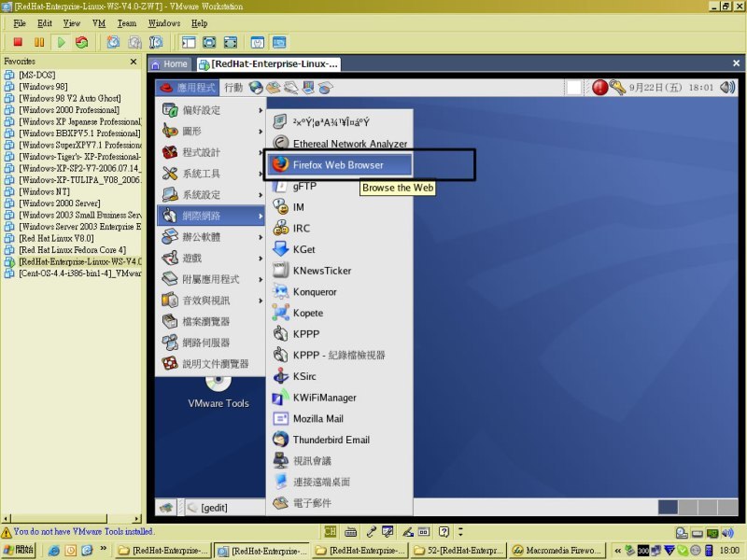The height and width of the screenshot is (560, 747).
Task: Open the VMware Tools desktop icon
Action: tap(218, 393)
